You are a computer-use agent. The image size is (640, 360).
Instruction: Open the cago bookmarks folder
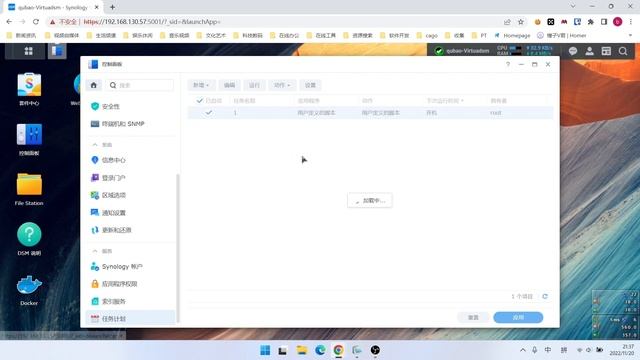427,36
